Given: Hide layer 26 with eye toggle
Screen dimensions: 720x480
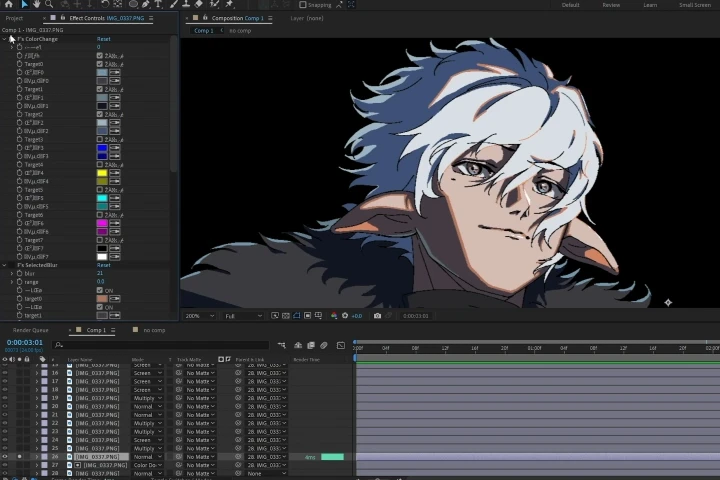Looking at the screenshot, I should click(x=5, y=457).
